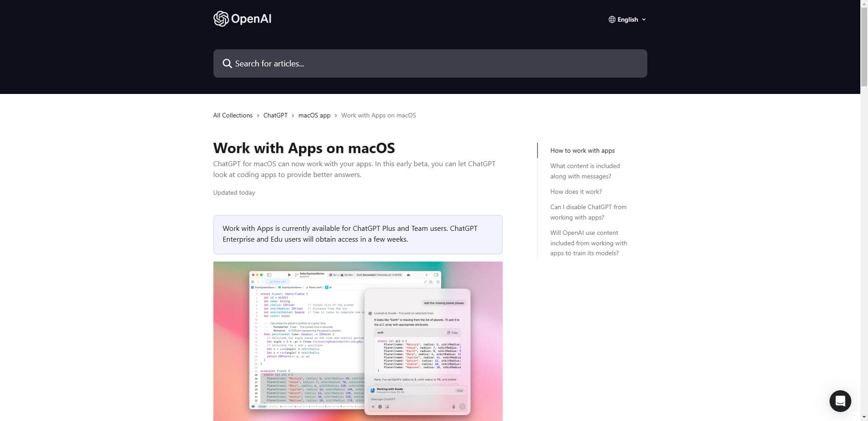Click the scrollbar down arrow
The image size is (868, 421).
coord(864,417)
